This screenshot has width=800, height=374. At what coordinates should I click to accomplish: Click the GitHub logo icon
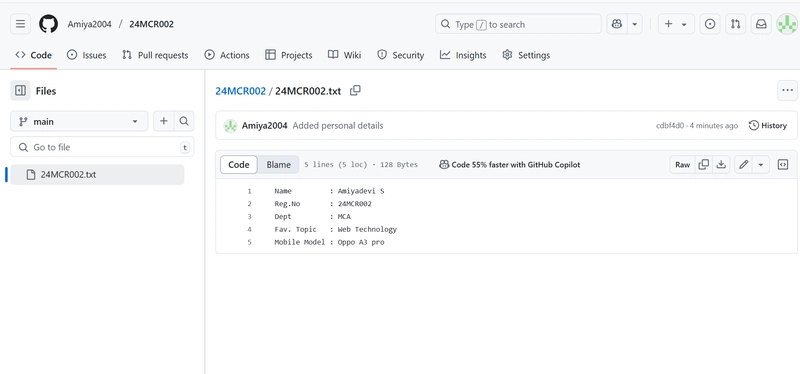pos(48,24)
